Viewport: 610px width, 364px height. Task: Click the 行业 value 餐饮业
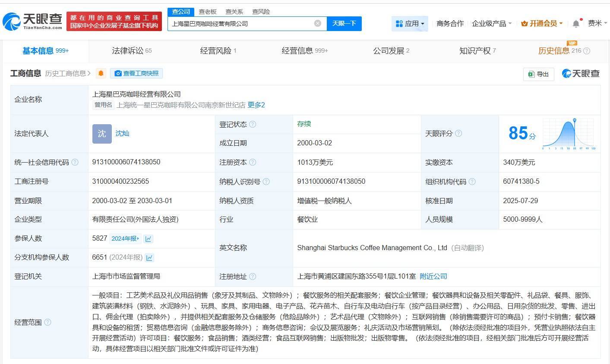click(x=307, y=220)
